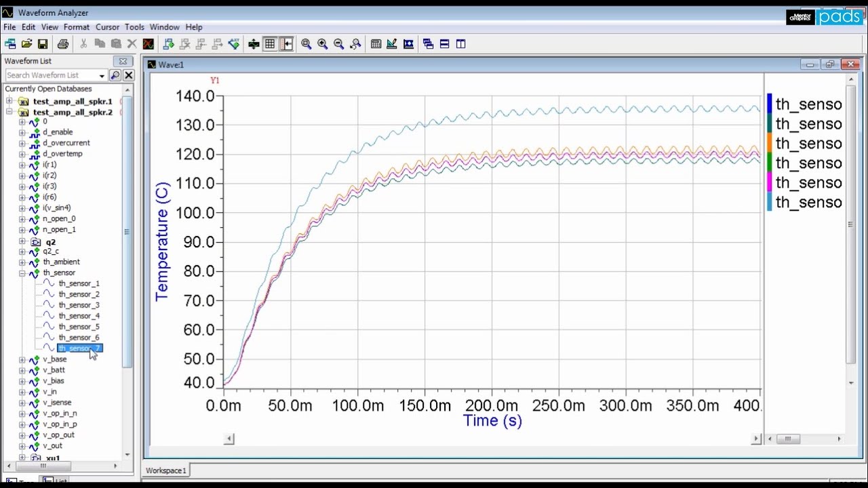The height and width of the screenshot is (488, 868).
Task: Select the d_overtemp signal
Action: 62,154
